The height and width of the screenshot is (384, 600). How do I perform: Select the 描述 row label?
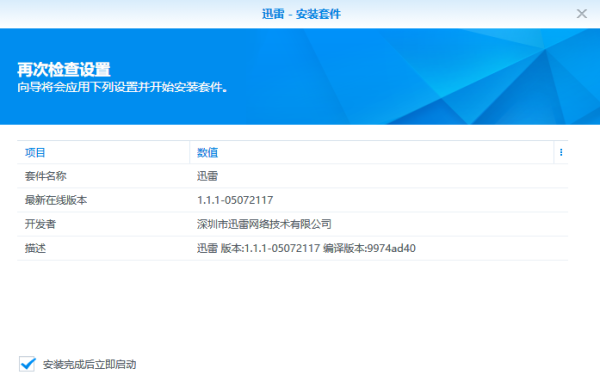pos(35,248)
